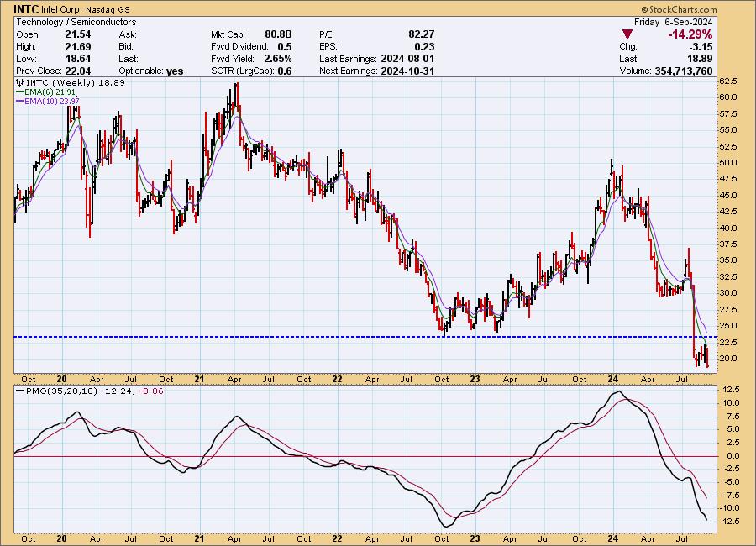The image size is (756, 546).
Task: Click the purple EMA(10) legend line marker
Action: pyautogui.click(x=20, y=102)
